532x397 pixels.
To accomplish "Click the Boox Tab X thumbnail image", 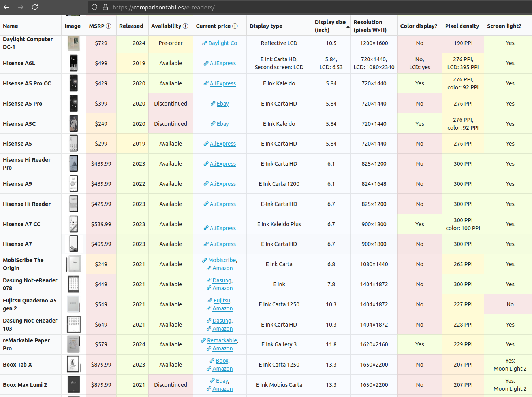I will coord(73,365).
